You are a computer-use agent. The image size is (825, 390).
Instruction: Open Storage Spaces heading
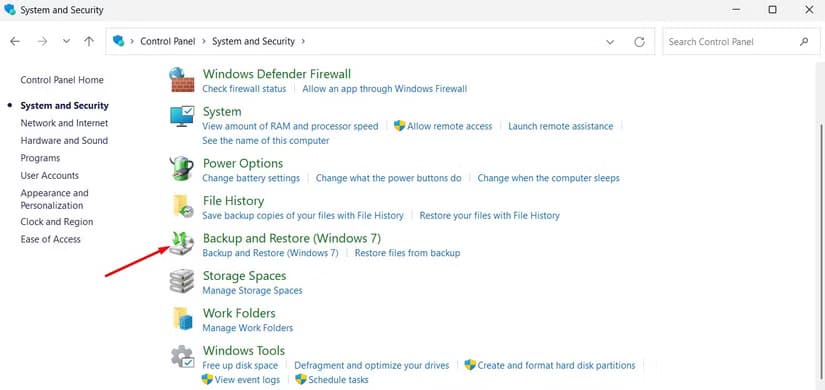[x=245, y=276]
